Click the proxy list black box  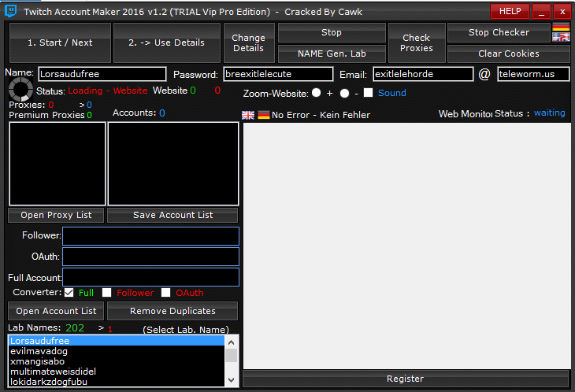pos(57,164)
